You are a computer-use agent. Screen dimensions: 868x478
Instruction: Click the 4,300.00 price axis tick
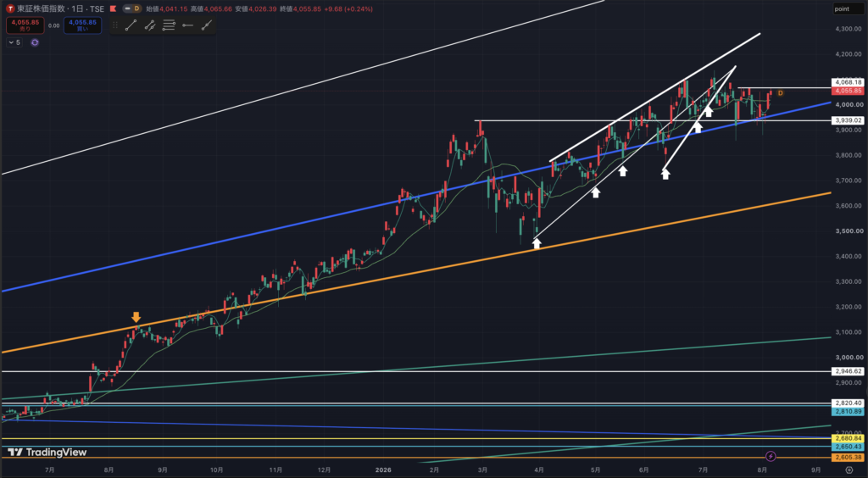(x=849, y=29)
